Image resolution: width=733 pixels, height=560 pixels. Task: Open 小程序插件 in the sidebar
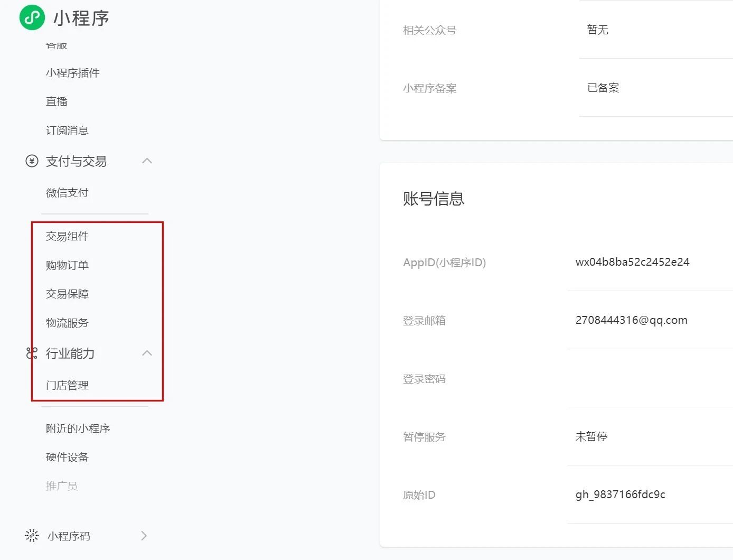click(72, 73)
